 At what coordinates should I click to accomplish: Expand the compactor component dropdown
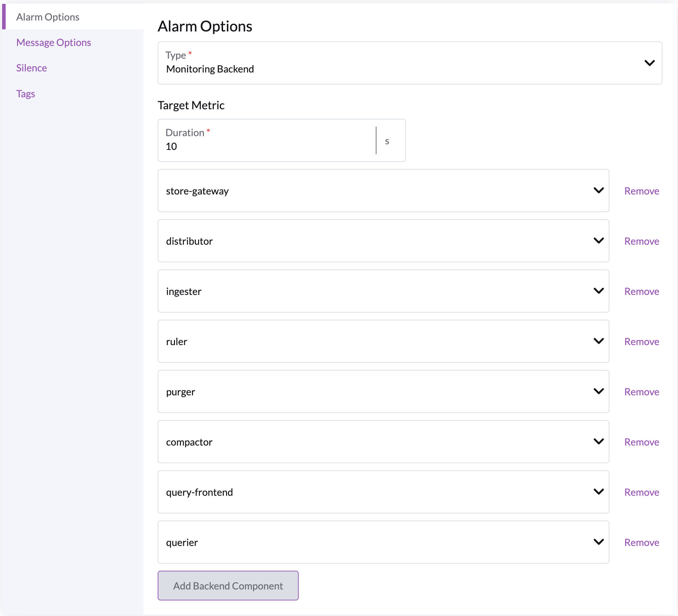click(x=383, y=442)
